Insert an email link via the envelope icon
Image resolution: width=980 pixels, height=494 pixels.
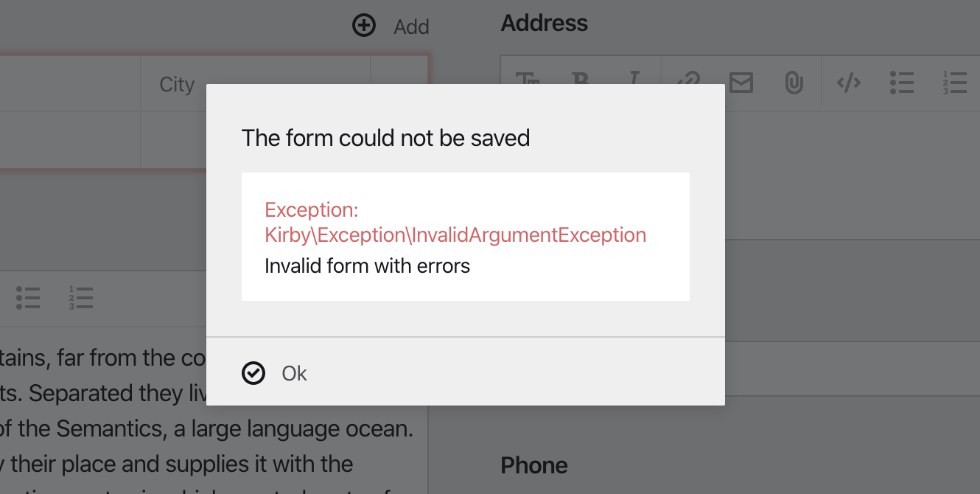point(741,83)
